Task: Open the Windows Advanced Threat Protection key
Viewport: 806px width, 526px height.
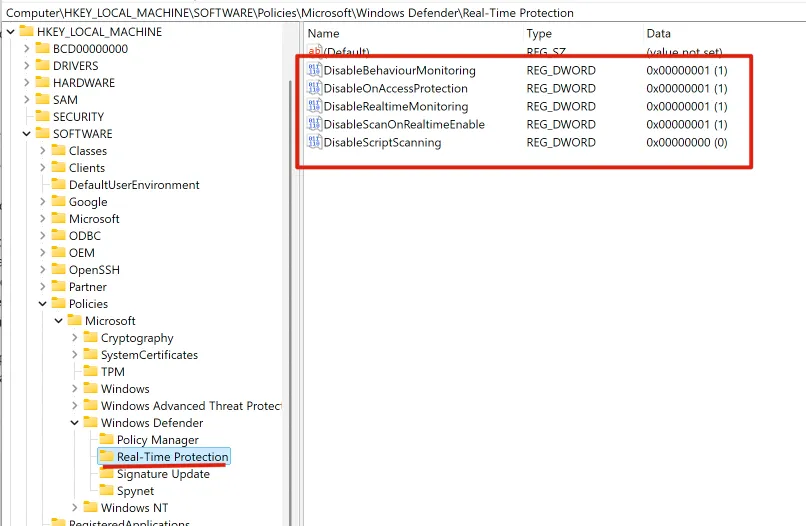Action: (x=190, y=406)
